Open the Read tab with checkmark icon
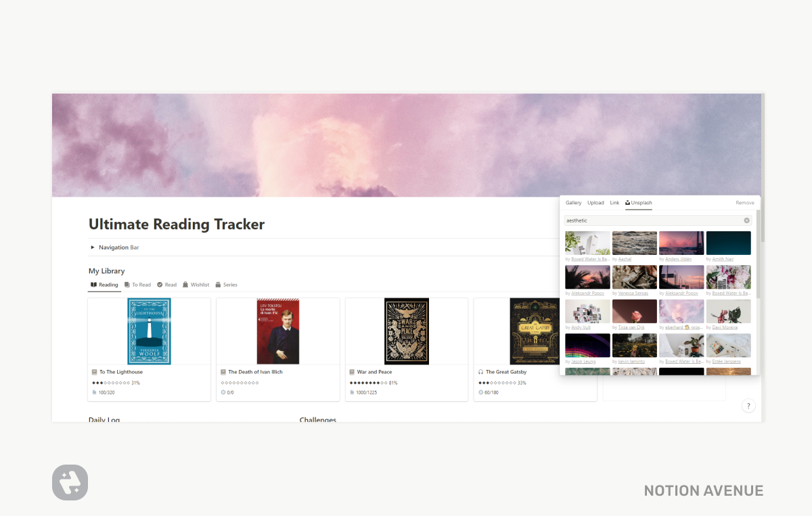The width and height of the screenshot is (812, 516). pos(166,285)
